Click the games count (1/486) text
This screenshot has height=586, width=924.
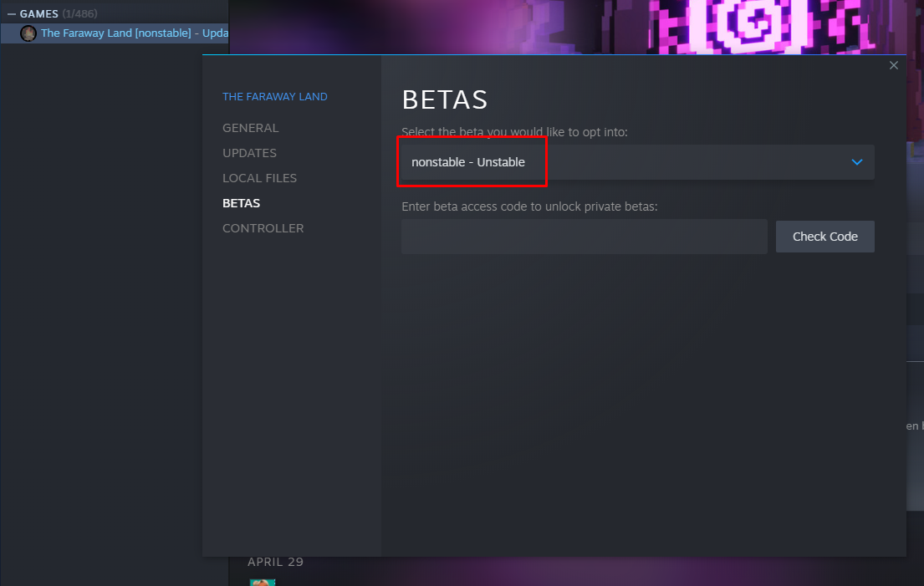(x=79, y=13)
